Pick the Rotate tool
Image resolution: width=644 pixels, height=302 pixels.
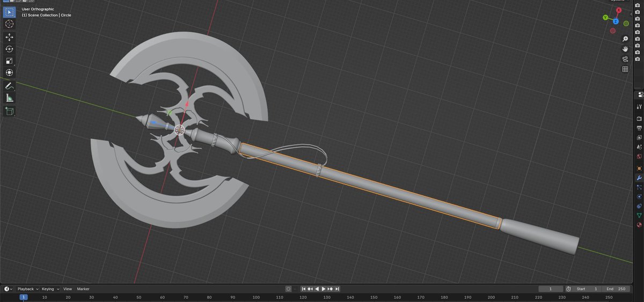point(9,49)
